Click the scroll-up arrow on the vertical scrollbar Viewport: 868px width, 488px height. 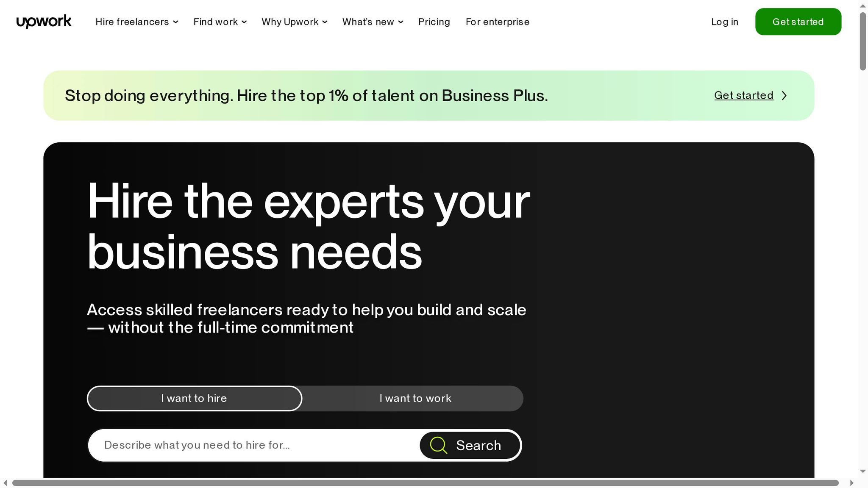coord(862,6)
